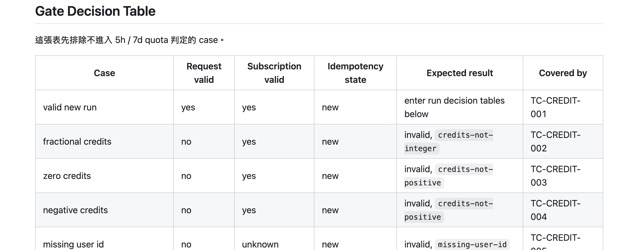Select the enter run decision tables below text

tap(455, 107)
